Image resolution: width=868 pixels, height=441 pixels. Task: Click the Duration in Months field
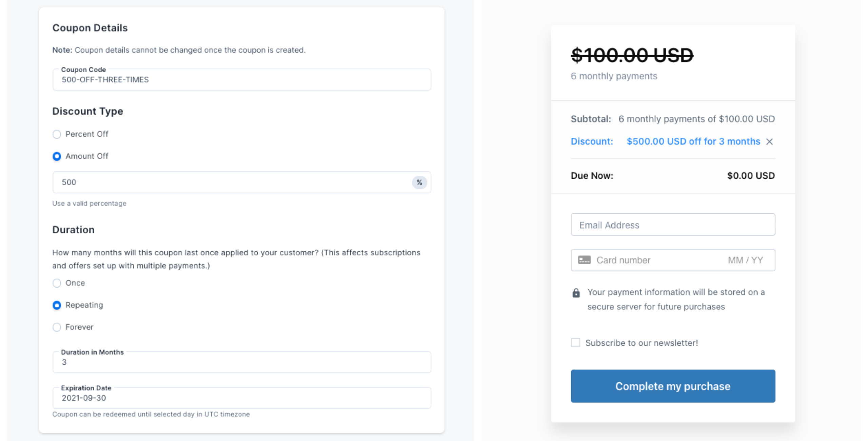pos(241,362)
